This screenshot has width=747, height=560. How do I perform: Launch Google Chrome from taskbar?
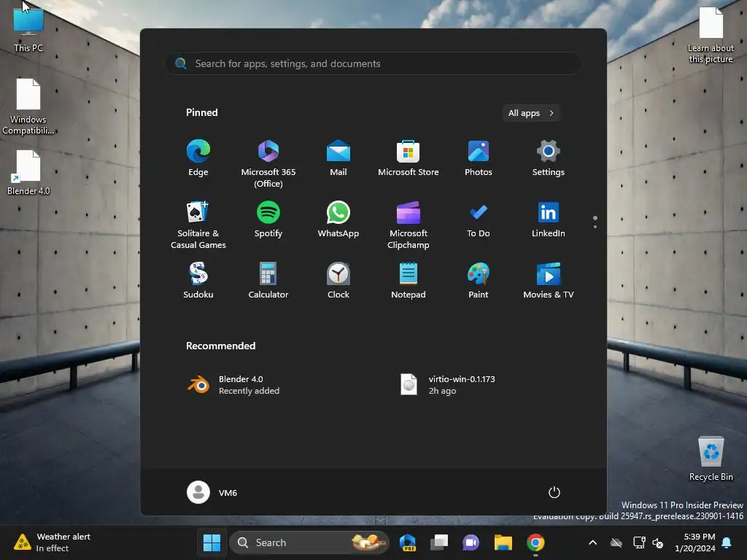[x=535, y=542]
